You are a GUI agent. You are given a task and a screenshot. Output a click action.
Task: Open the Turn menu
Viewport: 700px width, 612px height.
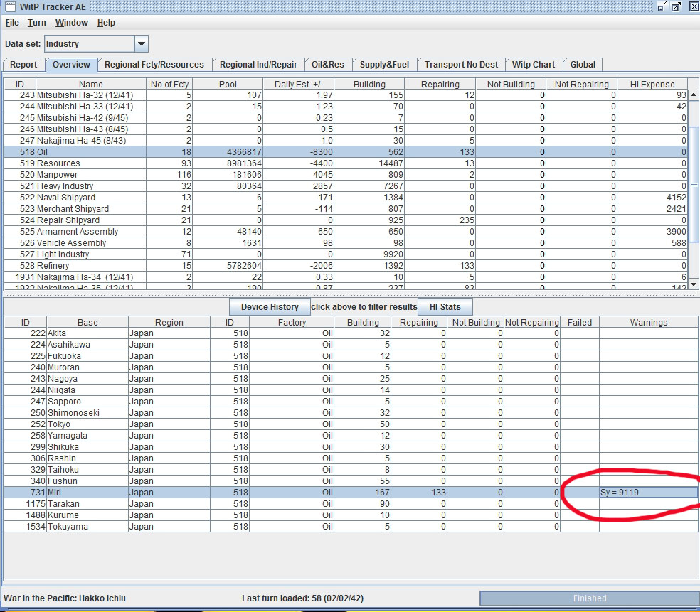pos(36,23)
